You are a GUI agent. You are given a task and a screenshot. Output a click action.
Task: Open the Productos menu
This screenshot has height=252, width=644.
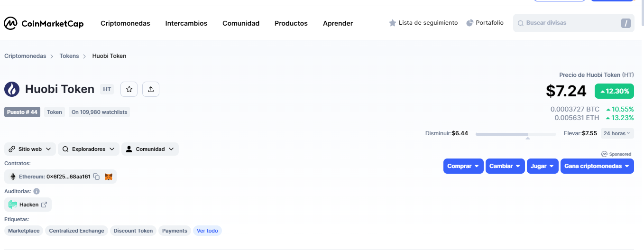point(291,23)
